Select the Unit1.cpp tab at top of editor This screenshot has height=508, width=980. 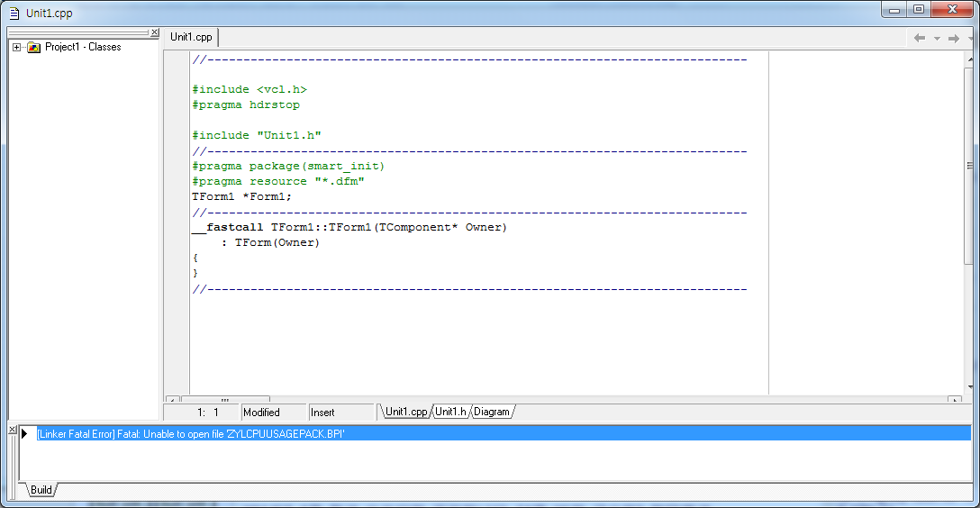(191, 37)
